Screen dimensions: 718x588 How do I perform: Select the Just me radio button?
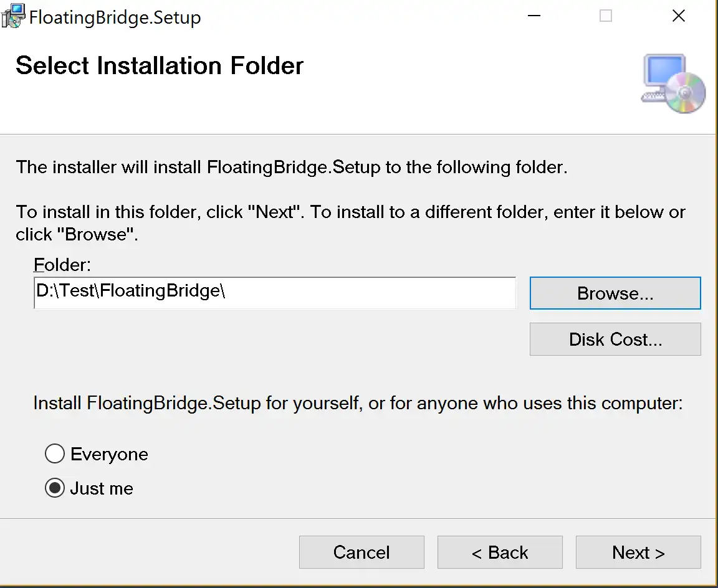click(54, 488)
